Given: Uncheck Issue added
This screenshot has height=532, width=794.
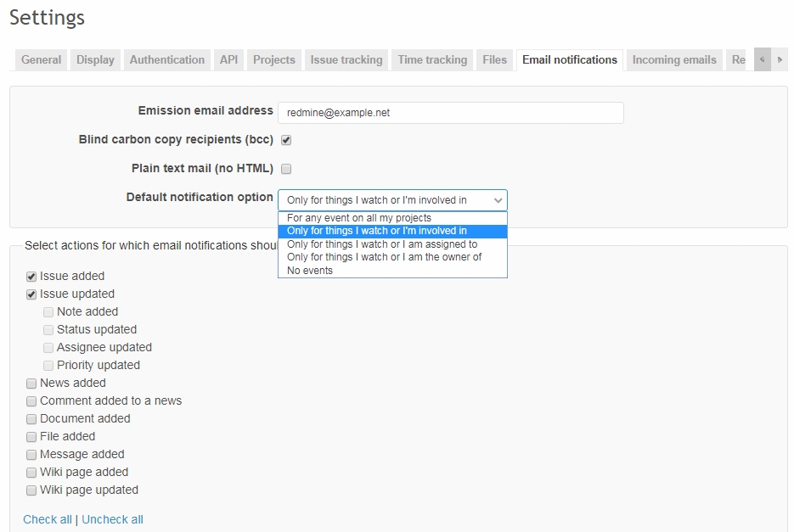Looking at the screenshot, I should click(31, 276).
